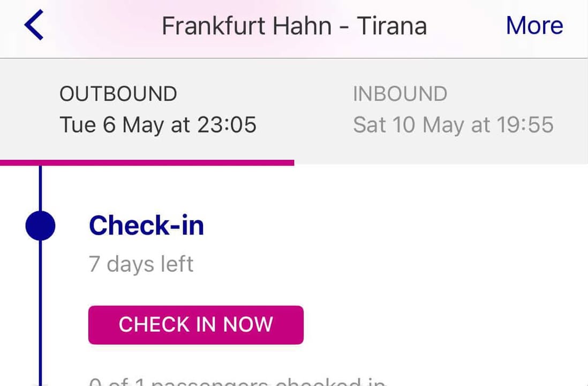Select the OUTBOUND tab label

click(x=118, y=94)
